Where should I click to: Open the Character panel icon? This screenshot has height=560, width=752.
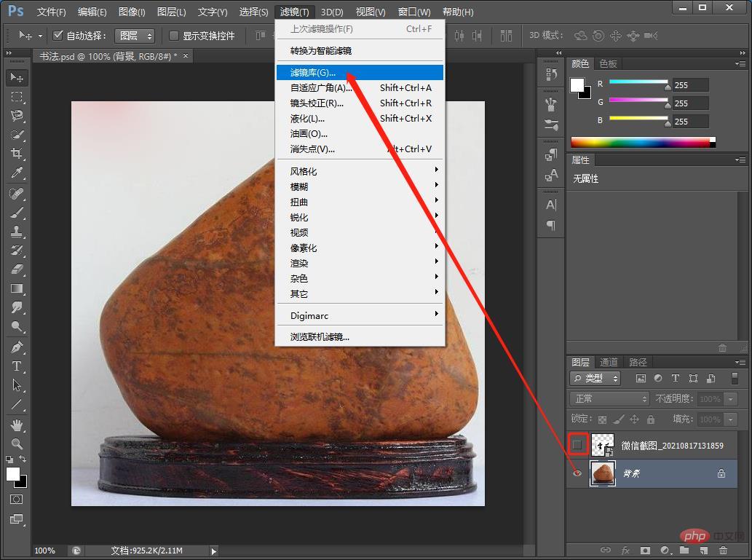551,205
